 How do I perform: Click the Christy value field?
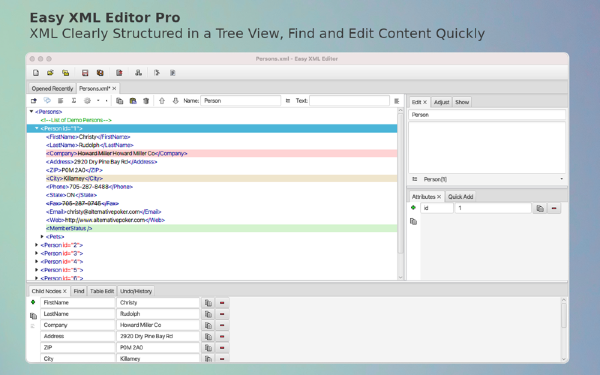click(158, 303)
